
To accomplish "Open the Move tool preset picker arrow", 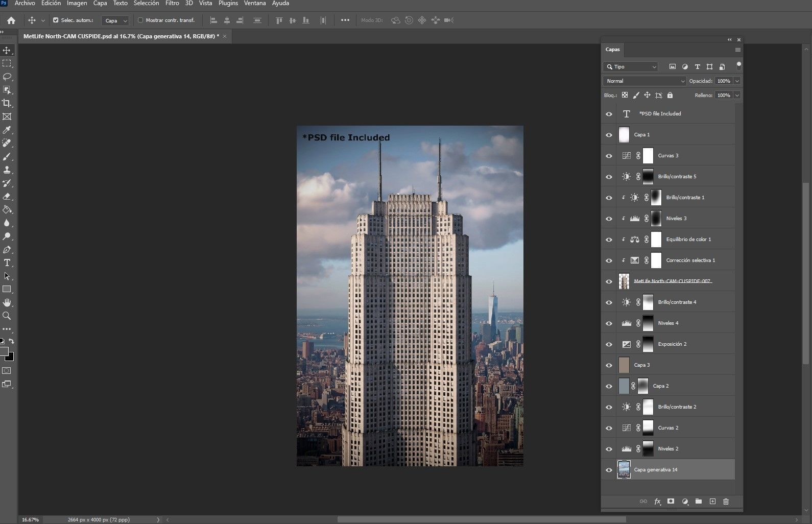I will click(x=43, y=20).
